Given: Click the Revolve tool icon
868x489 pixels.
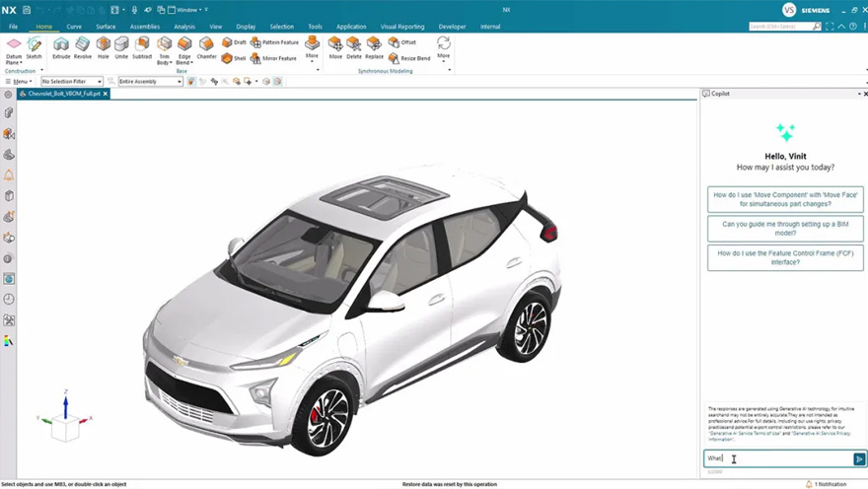Looking at the screenshot, I should tap(83, 46).
